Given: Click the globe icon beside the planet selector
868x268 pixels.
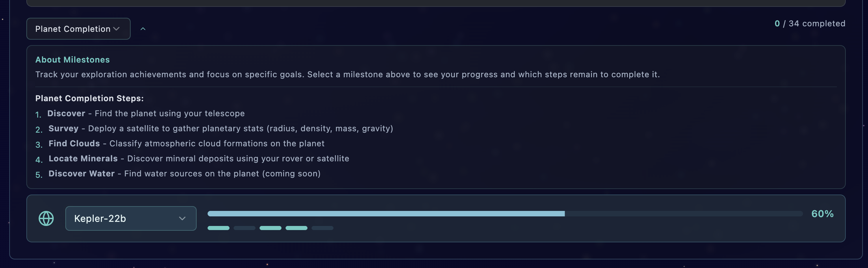Looking at the screenshot, I should pos(46,218).
